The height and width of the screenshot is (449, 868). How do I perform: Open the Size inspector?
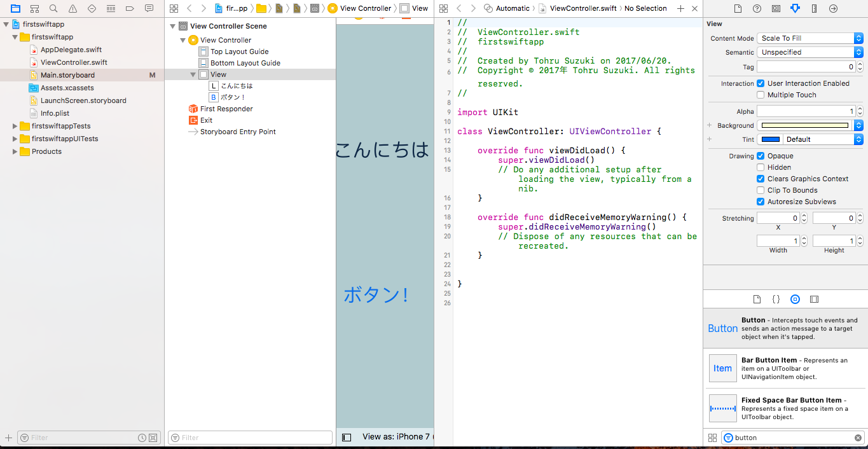814,8
